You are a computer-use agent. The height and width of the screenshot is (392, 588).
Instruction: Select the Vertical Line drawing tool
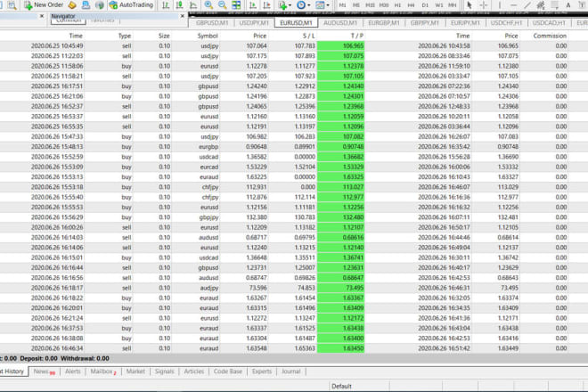pos(500,4)
